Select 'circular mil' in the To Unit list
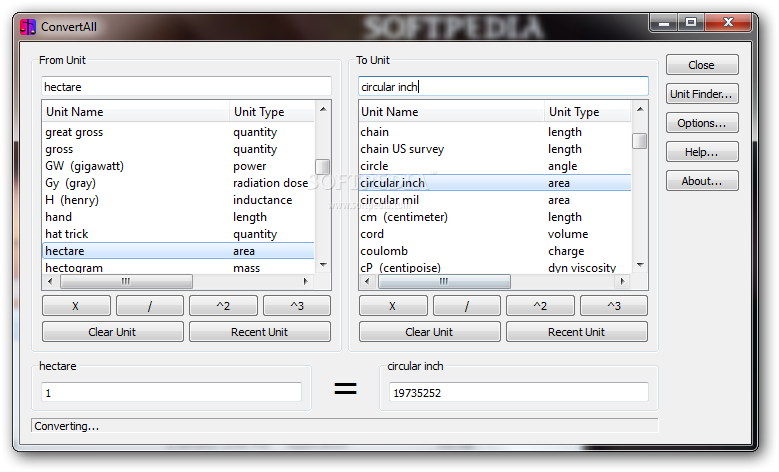This screenshot has height=472, width=779. click(495, 200)
